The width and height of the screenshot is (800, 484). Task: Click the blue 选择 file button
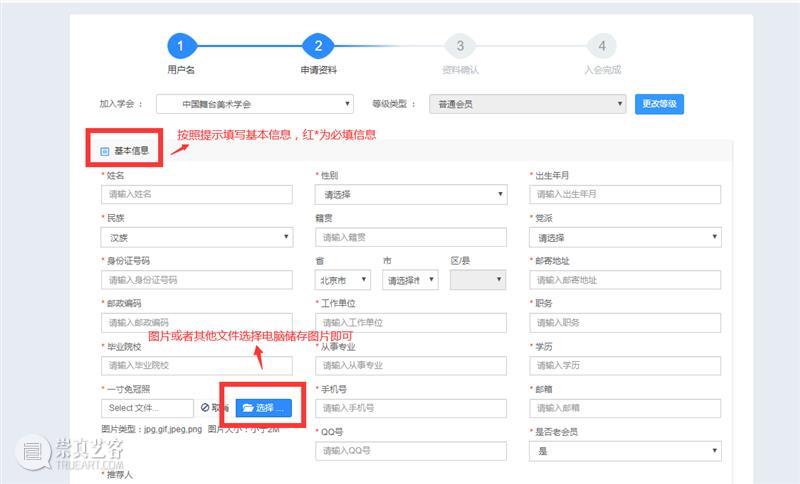click(x=264, y=408)
